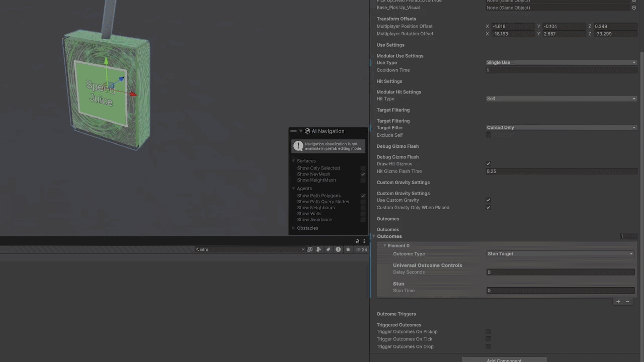Click the blue Z-axis gizmo handle
644x362 pixels.
pos(121,79)
